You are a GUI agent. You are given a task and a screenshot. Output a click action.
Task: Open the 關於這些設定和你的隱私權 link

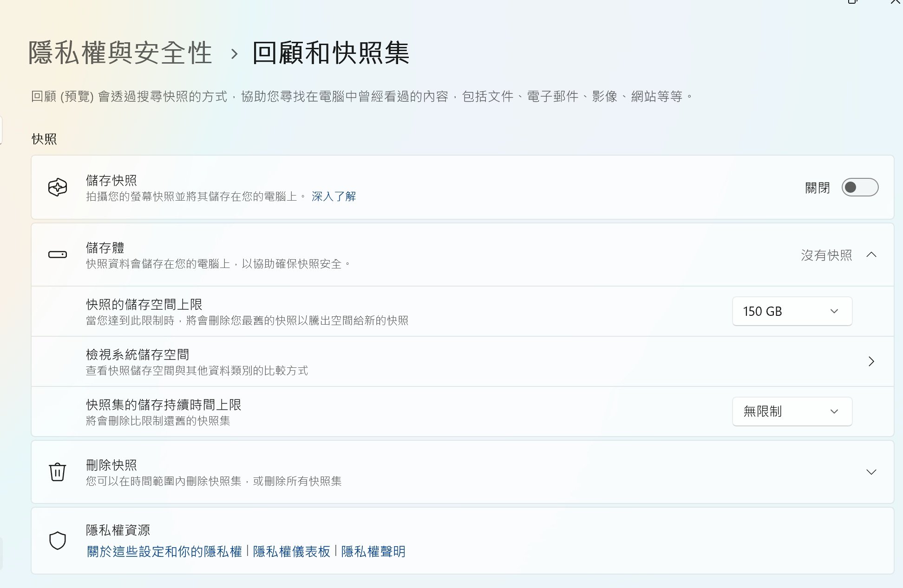164,552
